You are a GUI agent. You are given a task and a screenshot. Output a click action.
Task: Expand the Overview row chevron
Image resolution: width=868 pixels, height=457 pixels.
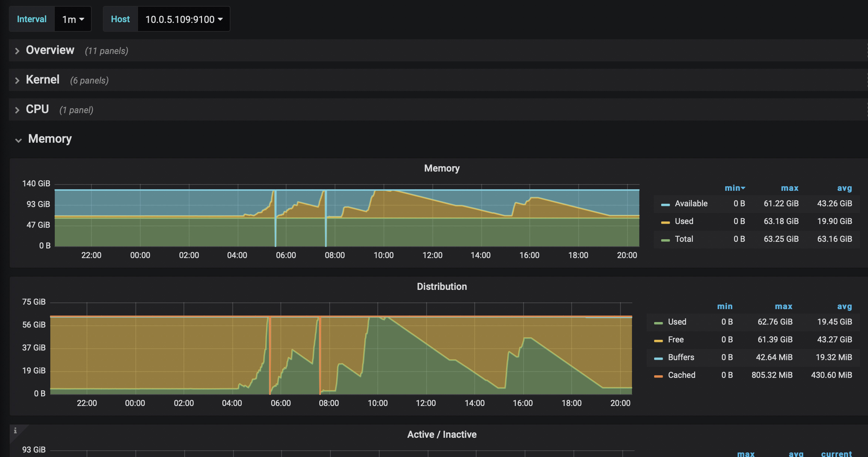point(17,51)
